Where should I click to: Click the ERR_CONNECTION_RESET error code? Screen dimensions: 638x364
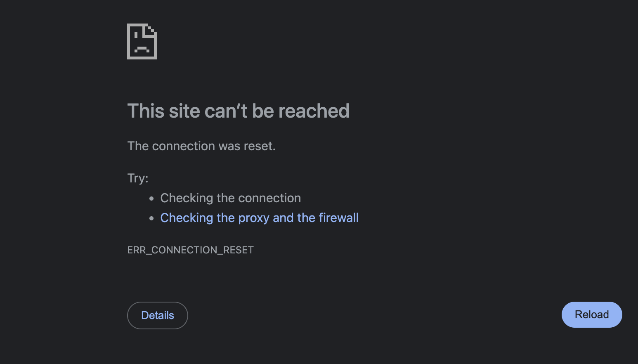pos(190,250)
